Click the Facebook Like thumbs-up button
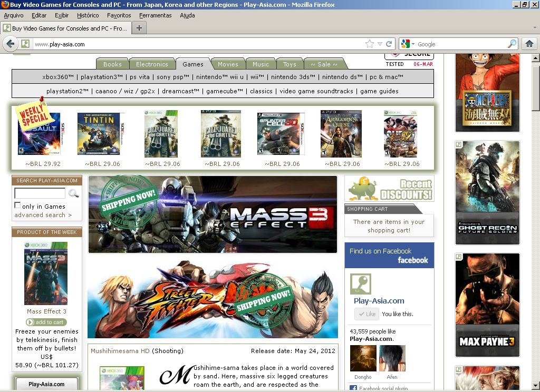540x392 pixels. [x=367, y=314]
